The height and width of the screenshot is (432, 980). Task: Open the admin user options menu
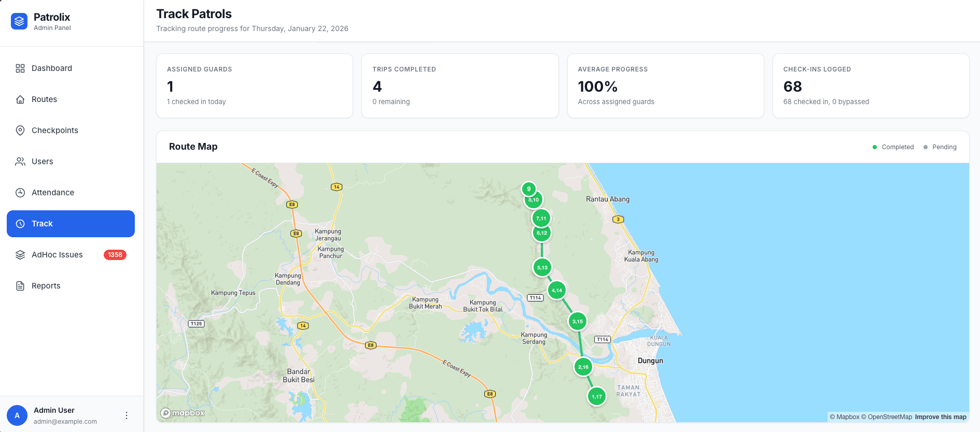click(127, 415)
